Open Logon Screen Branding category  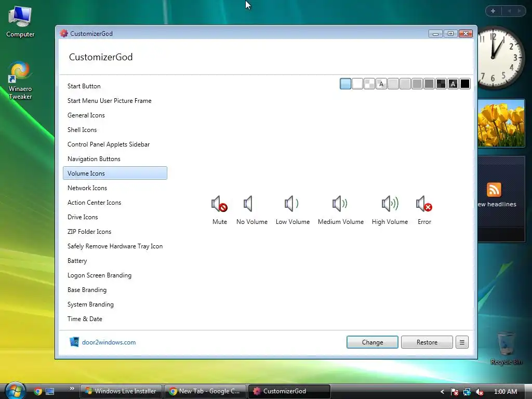click(115, 275)
